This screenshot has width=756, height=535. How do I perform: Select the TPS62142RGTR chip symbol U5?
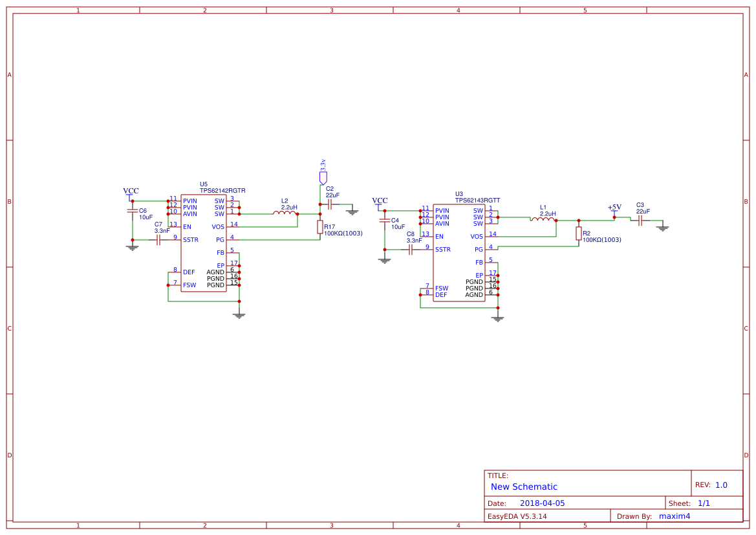[204, 243]
